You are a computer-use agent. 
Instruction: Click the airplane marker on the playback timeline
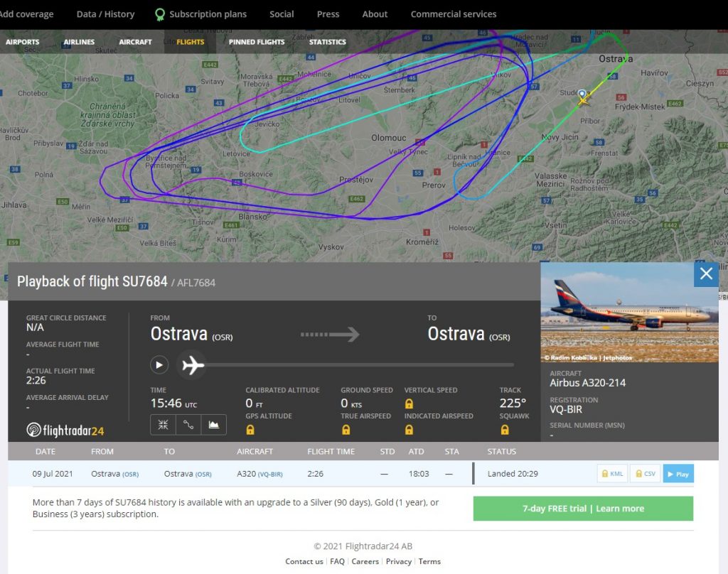(x=193, y=365)
